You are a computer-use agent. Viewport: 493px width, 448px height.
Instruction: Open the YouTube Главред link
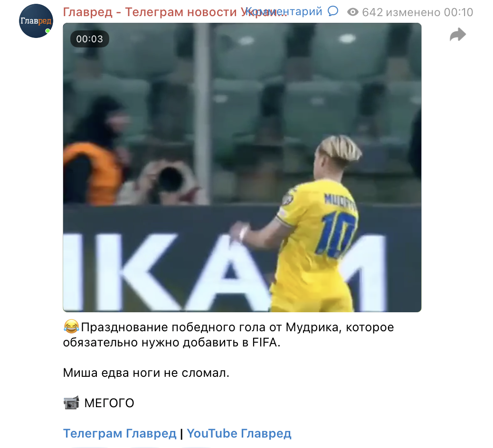tap(239, 433)
